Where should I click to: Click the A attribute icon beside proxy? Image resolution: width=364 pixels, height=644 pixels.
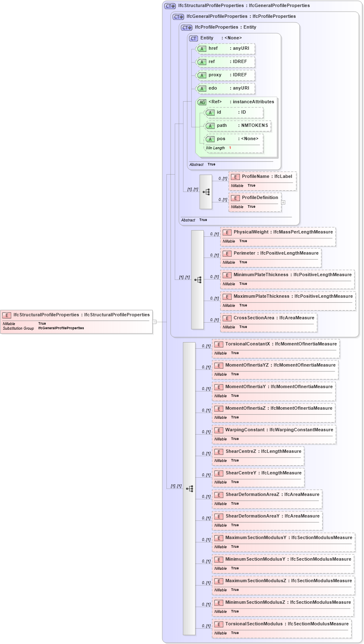pyautogui.click(x=202, y=75)
